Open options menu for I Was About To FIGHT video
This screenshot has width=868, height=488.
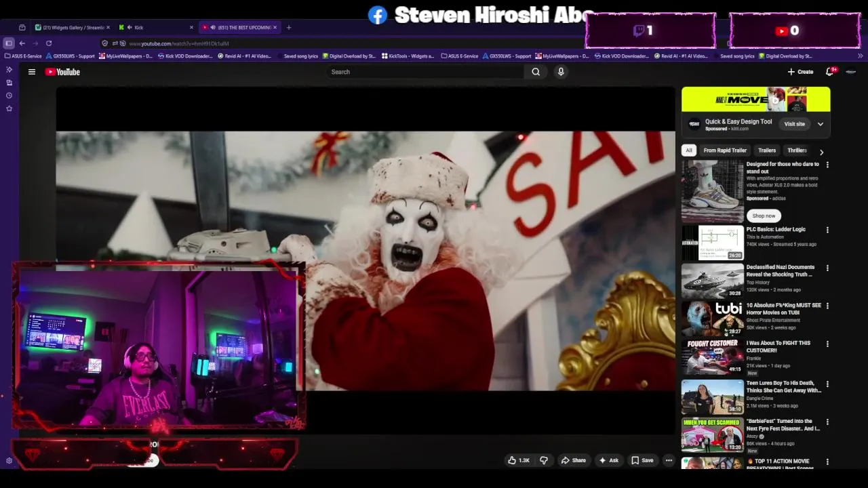click(827, 344)
